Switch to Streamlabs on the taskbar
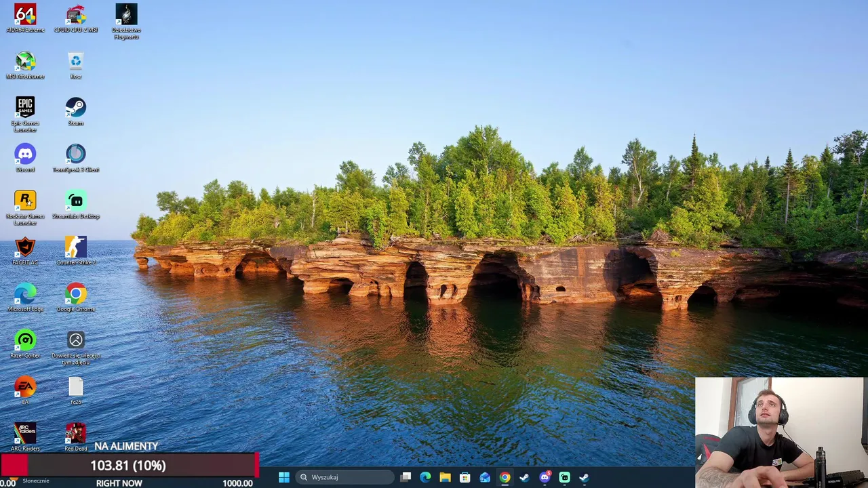Screen dimensions: 868x488 click(564, 477)
